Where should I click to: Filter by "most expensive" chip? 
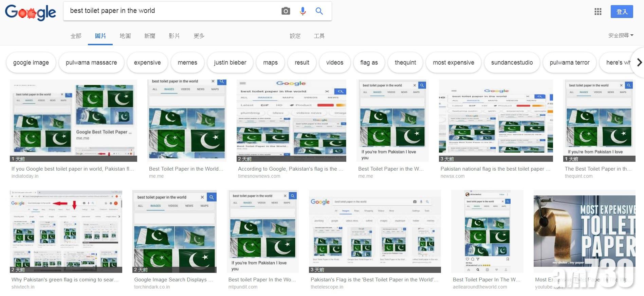[453, 63]
